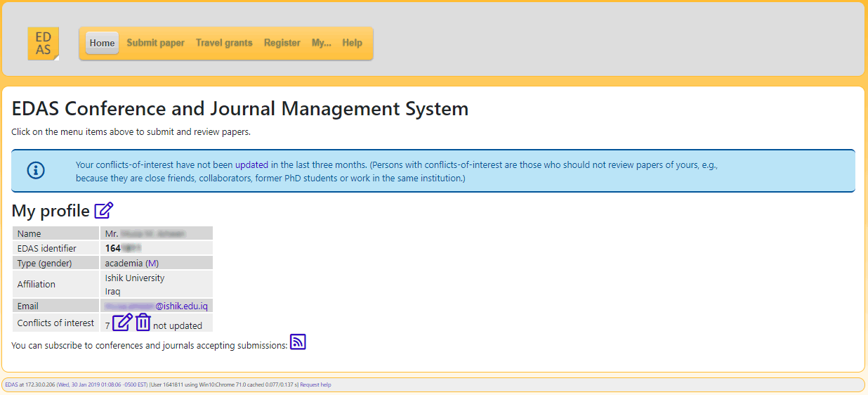The height and width of the screenshot is (395, 868).
Task: Go to the Register menu item
Action: click(x=282, y=43)
